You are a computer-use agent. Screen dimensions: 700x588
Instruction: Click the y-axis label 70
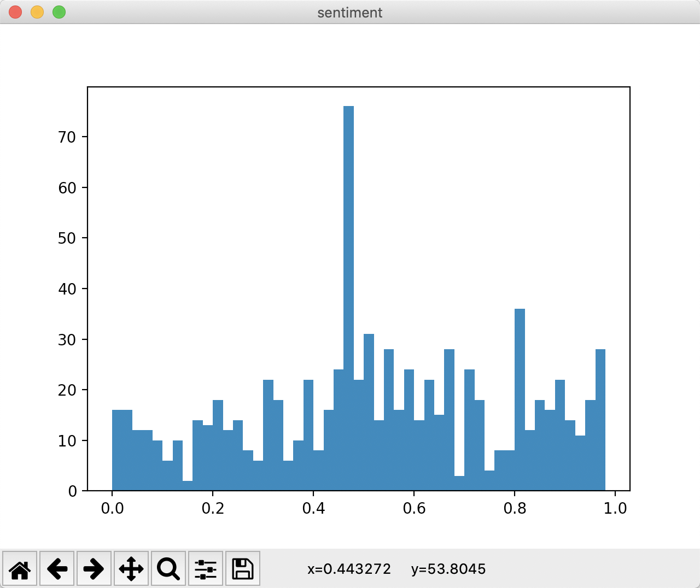click(x=67, y=137)
